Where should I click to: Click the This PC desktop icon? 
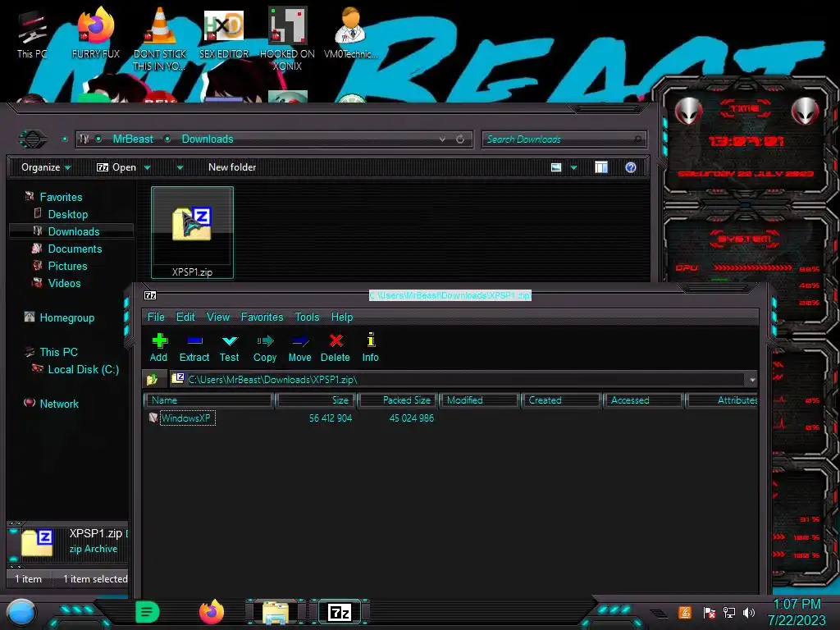click(32, 34)
